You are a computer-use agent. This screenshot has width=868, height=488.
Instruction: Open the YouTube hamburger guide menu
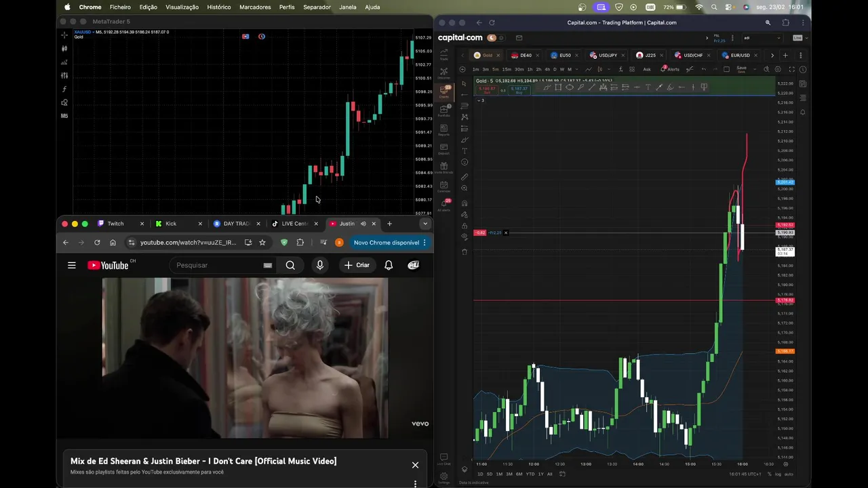71,265
